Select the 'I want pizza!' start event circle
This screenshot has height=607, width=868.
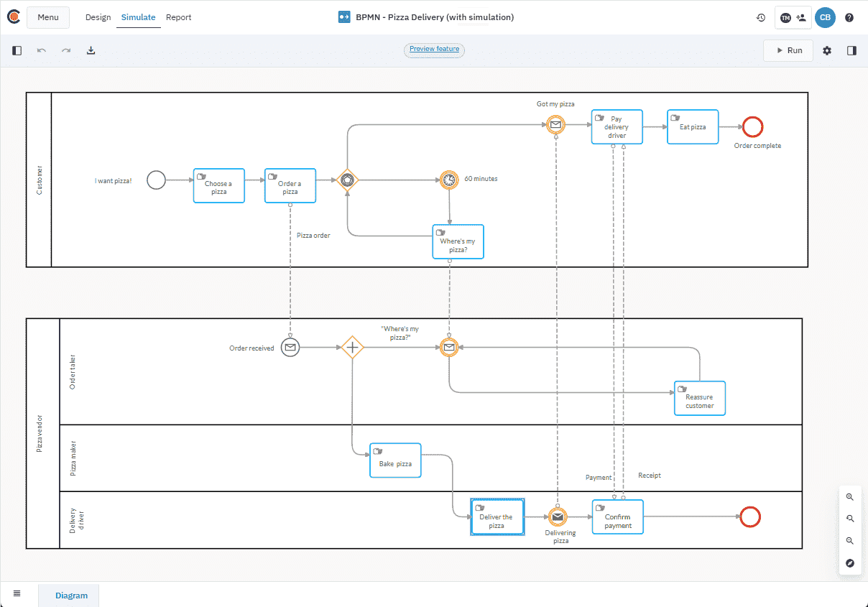point(156,180)
